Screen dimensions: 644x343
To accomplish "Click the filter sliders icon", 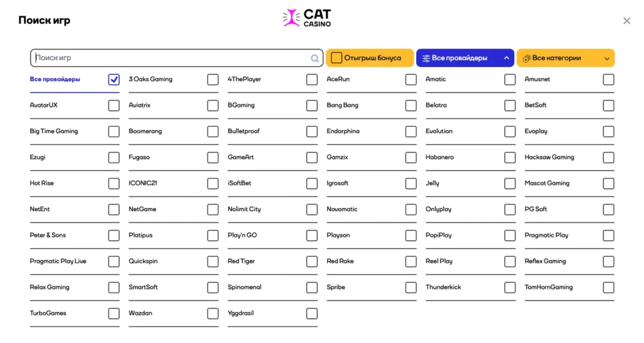I will (426, 58).
